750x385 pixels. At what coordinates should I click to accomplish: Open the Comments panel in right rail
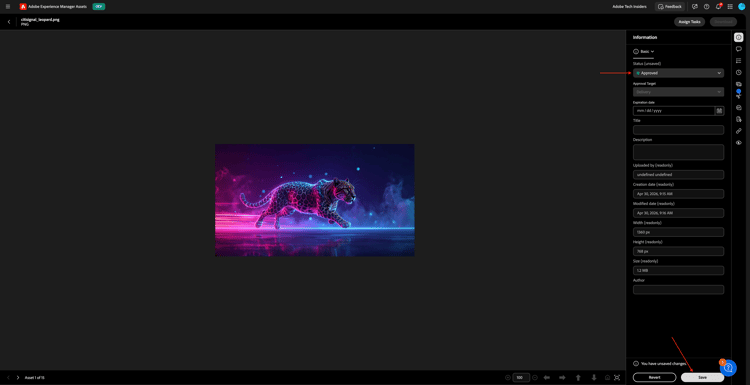pyautogui.click(x=739, y=49)
